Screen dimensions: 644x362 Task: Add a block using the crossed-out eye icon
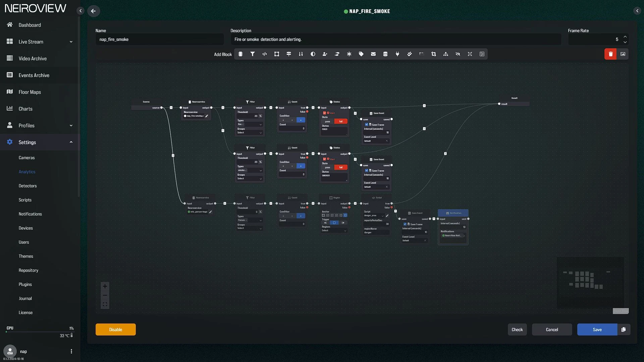[x=458, y=54]
